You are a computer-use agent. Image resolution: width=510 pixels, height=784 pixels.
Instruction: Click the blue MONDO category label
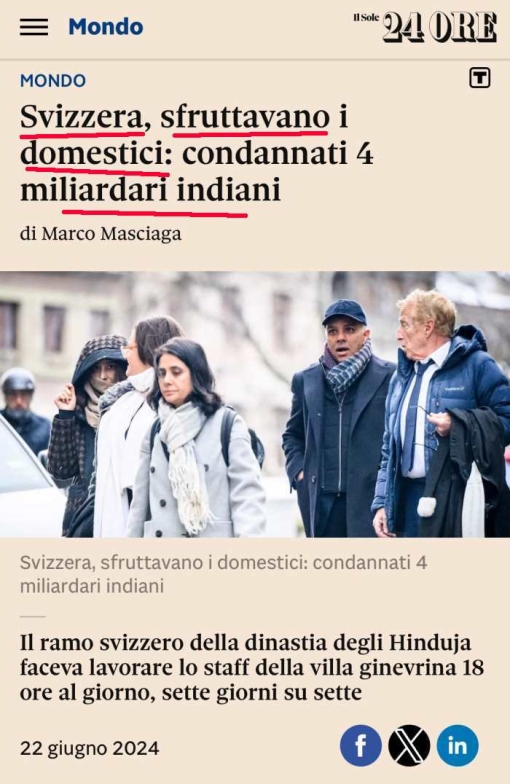(53, 80)
